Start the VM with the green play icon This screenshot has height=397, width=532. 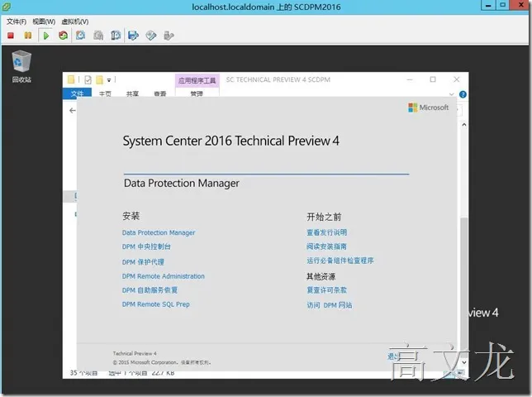click(46, 36)
